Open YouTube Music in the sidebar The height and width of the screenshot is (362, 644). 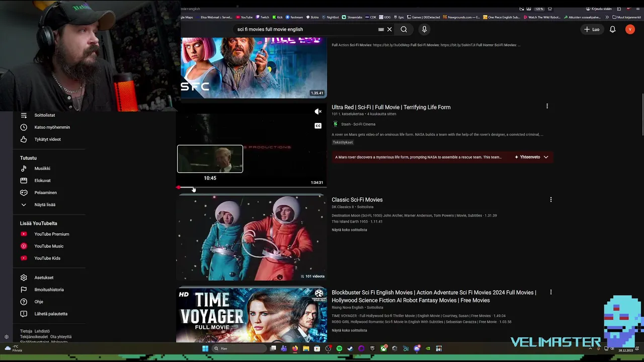[49, 246]
